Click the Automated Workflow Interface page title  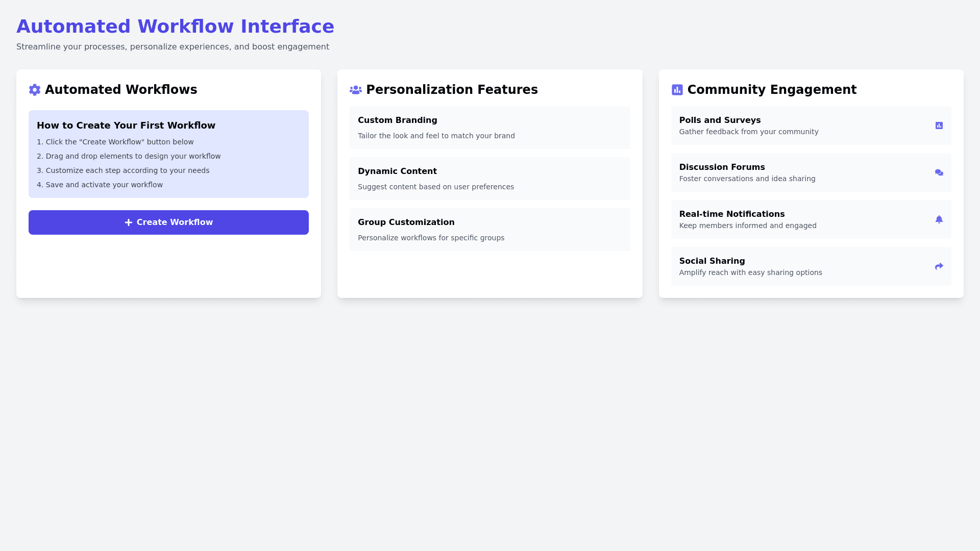pyautogui.click(x=175, y=27)
